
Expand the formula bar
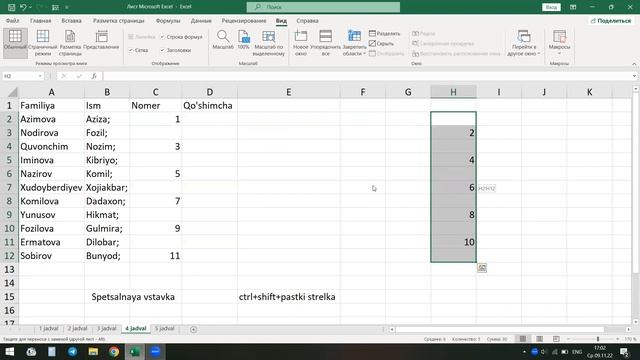(x=634, y=76)
